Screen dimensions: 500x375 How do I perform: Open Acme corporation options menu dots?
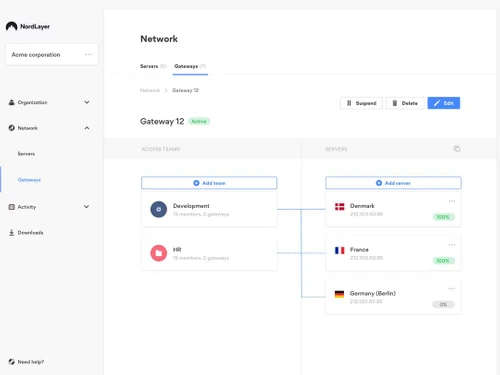click(x=88, y=54)
